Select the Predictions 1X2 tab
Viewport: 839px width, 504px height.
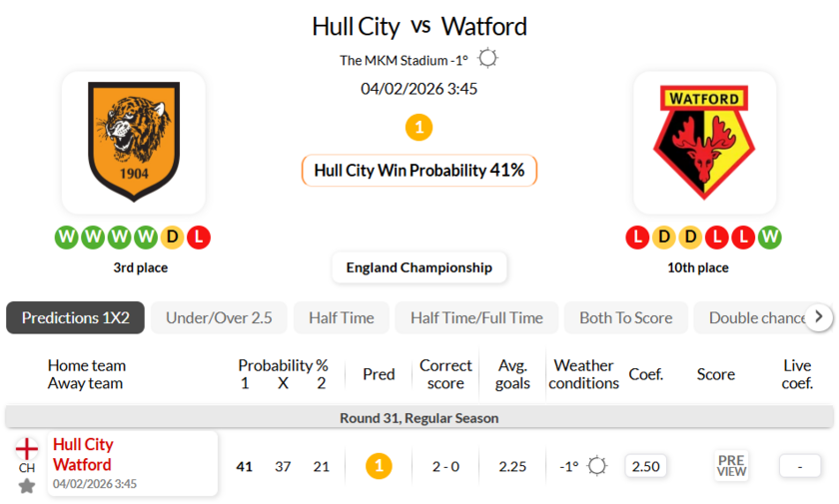click(x=76, y=317)
